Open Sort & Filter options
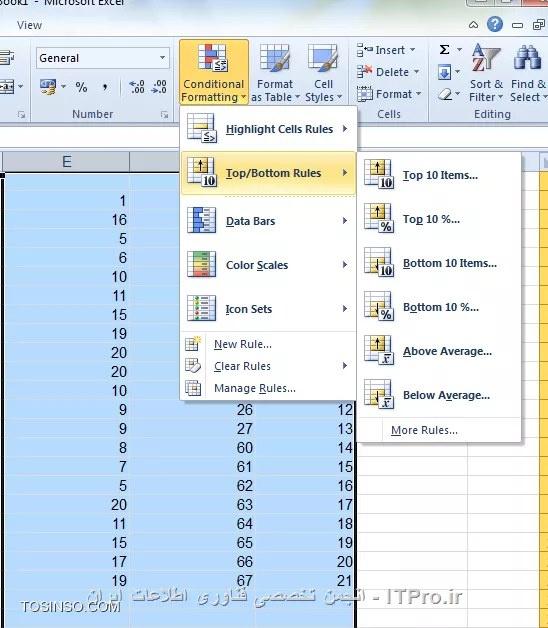This screenshot has height=628, width=548. pos(486,72)
